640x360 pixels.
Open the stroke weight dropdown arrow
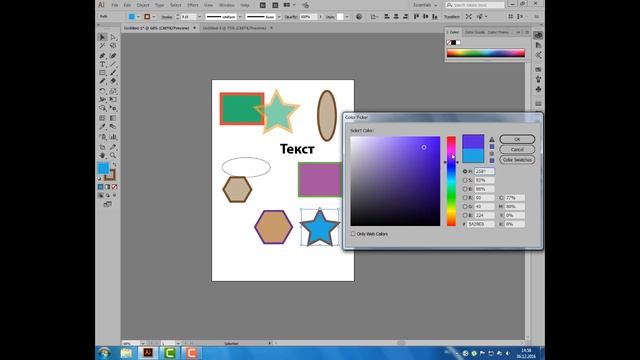(x=199, y=17)
